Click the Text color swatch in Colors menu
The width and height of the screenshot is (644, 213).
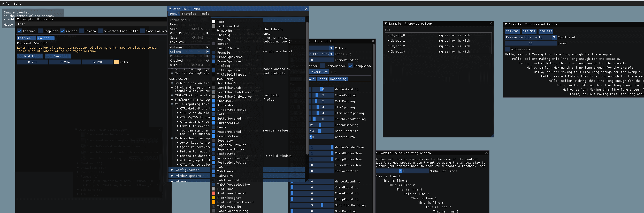click(x=214, y=22)
